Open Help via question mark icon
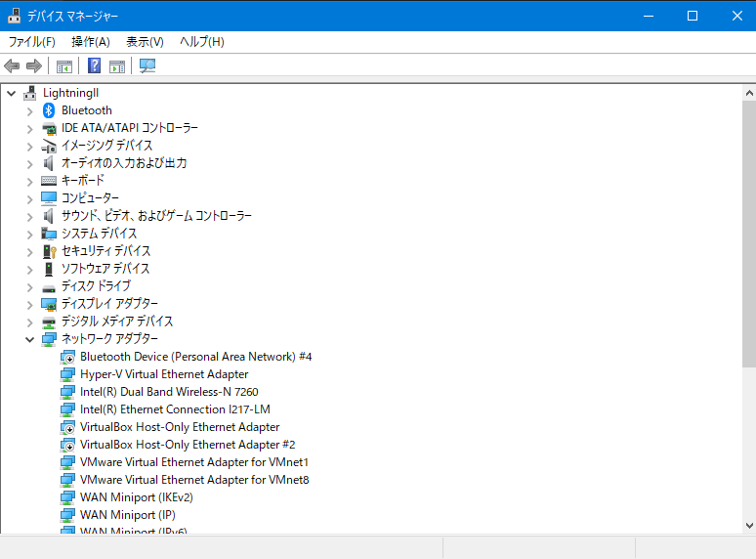 (94, 65)
